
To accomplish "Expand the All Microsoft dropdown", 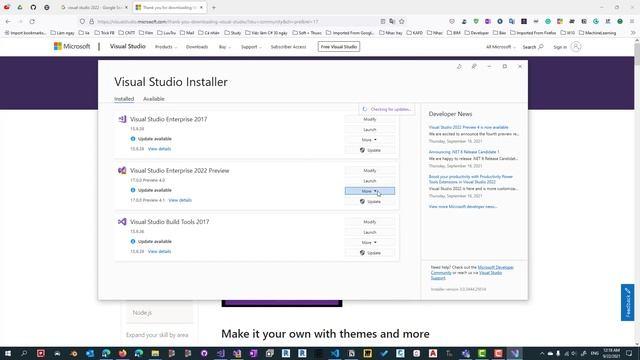I will (500, 47).
